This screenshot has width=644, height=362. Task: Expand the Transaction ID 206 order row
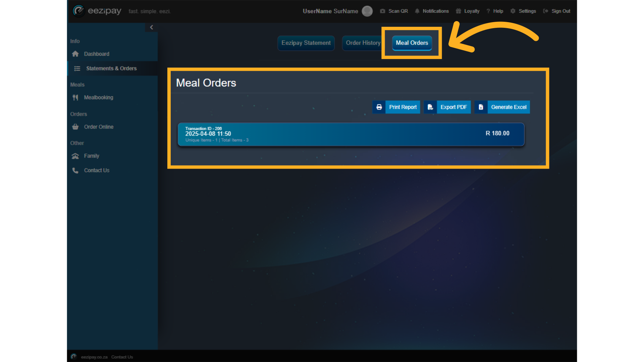pyautogui.click(x=351, y=134)
